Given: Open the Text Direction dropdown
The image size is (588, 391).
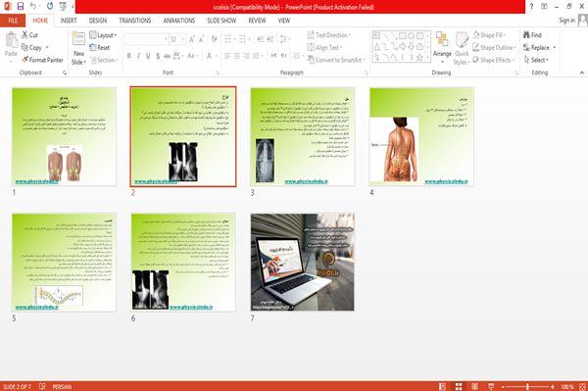Looking at the screenshot, I should [329, 35].
